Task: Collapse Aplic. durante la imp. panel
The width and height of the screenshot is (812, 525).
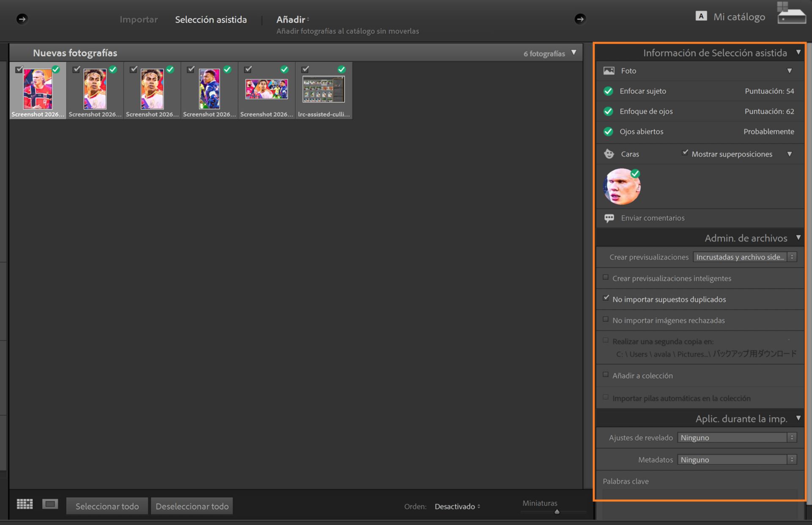Action: pos(798,418)
